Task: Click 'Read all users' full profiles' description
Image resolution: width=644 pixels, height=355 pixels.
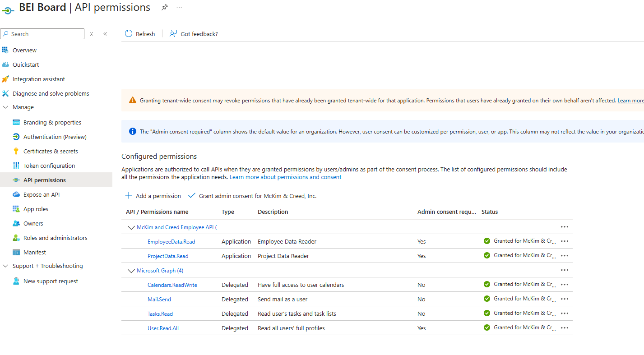Action: [x=291, y=328]
